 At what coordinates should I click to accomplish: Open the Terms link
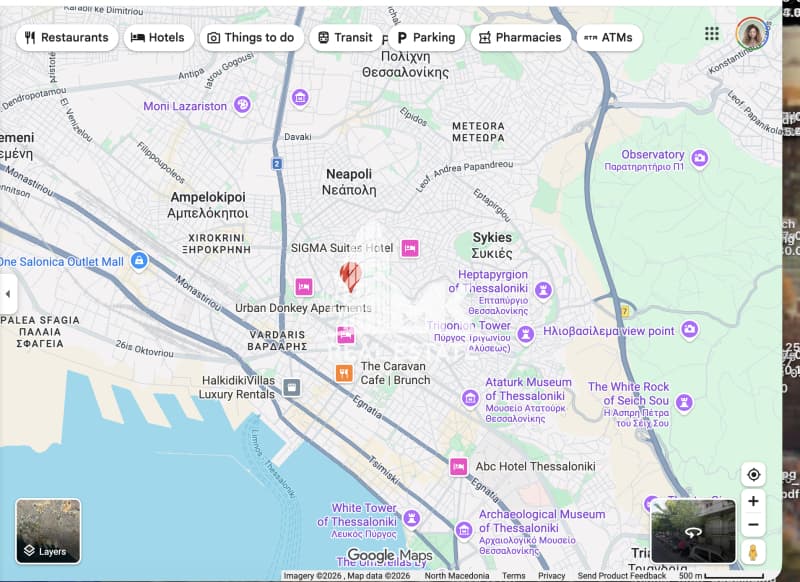(513, 575)
